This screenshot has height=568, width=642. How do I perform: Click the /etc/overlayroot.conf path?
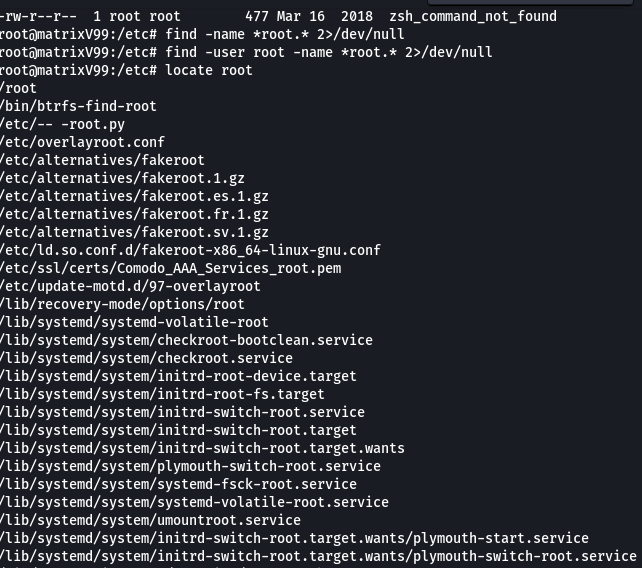pos(83,142)
